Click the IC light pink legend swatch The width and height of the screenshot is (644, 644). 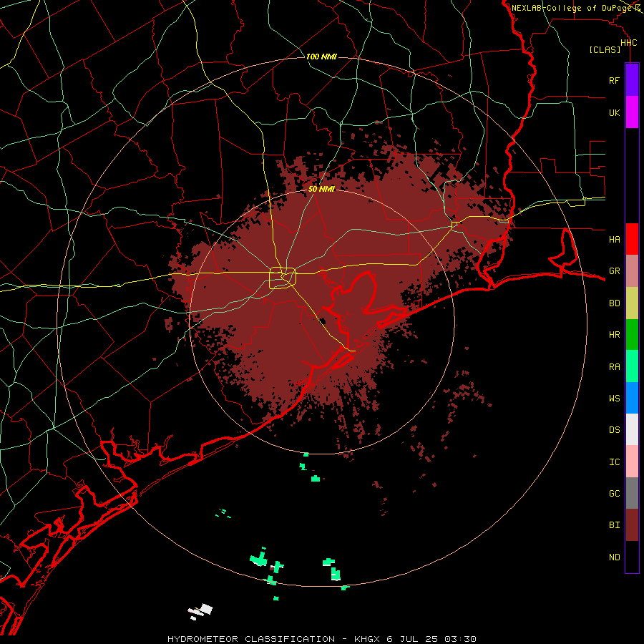632,462
